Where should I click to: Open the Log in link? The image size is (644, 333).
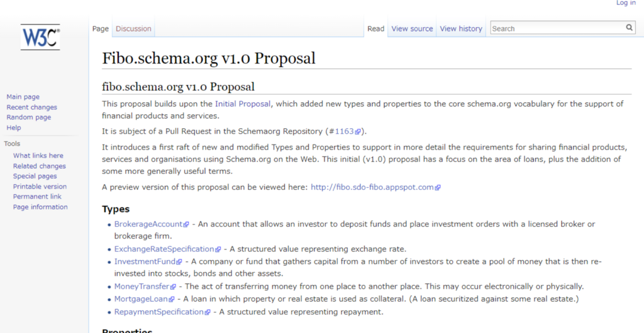pos(626,3)
